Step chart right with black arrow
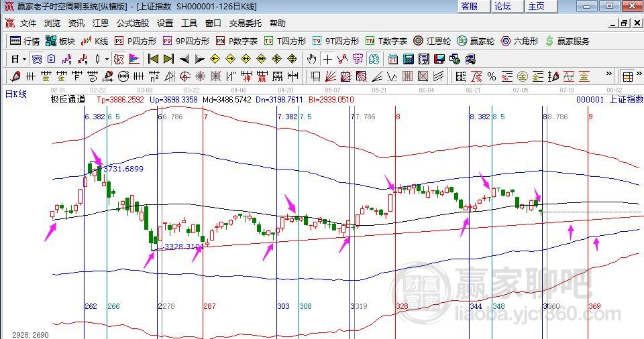This screenshot has width=644, height=339. tap(200, 60)
